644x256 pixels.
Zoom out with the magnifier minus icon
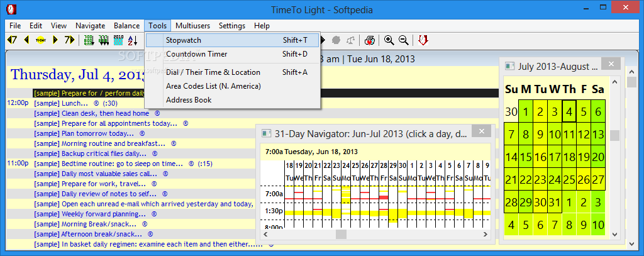(404, 40)
